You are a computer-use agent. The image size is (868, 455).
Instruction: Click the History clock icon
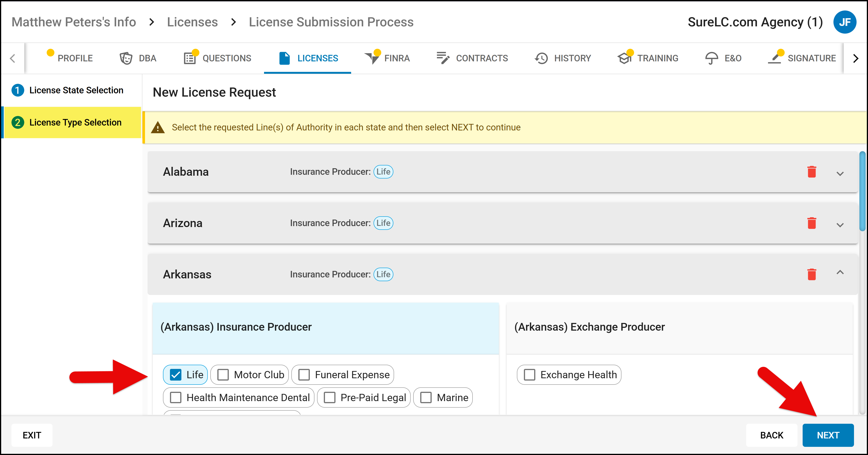[x=541, y=58]
